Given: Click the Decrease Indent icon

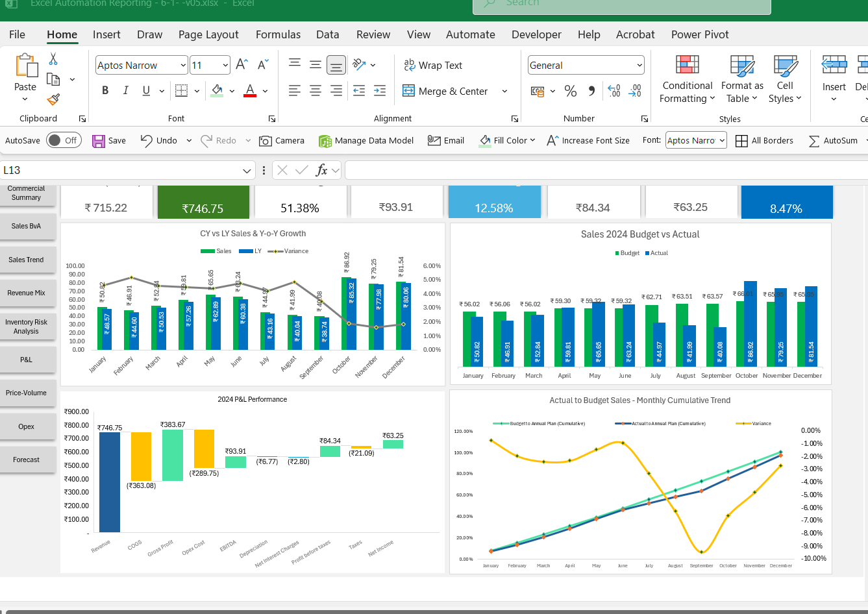Looking at the screenshot, I should click(359, 91).
